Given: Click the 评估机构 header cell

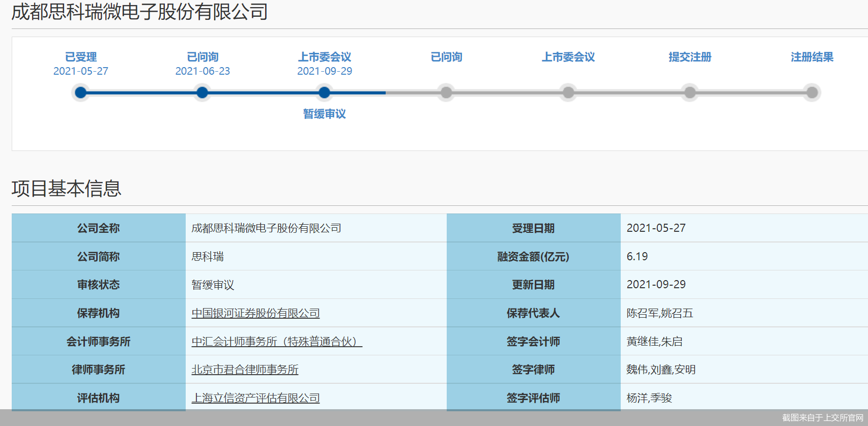Looking at the screenshot, I should pos(99,398).
